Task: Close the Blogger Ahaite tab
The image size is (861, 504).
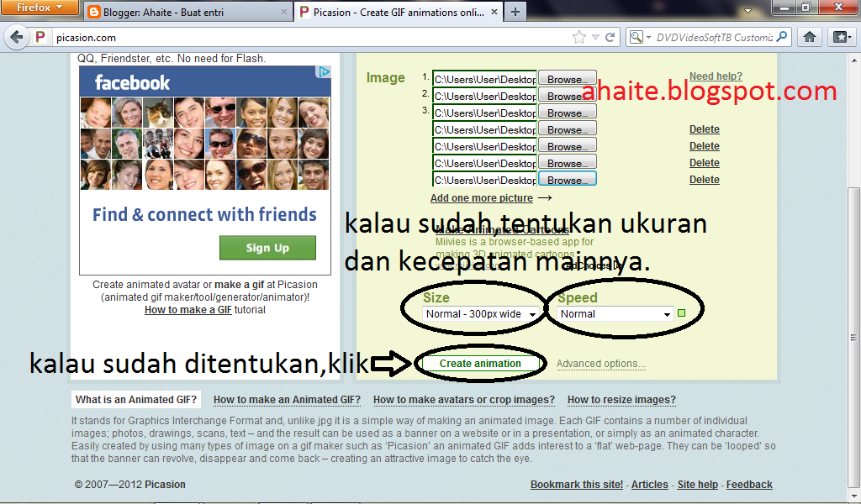Action: [x=284, y=12]
